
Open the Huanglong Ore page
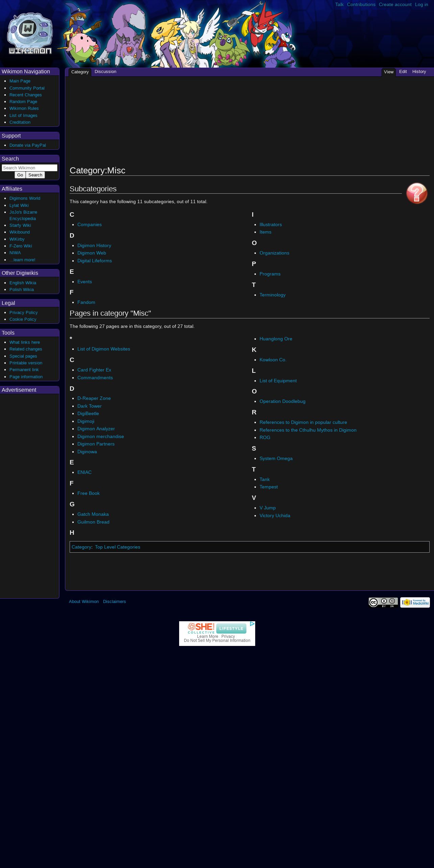pos(276,339)
